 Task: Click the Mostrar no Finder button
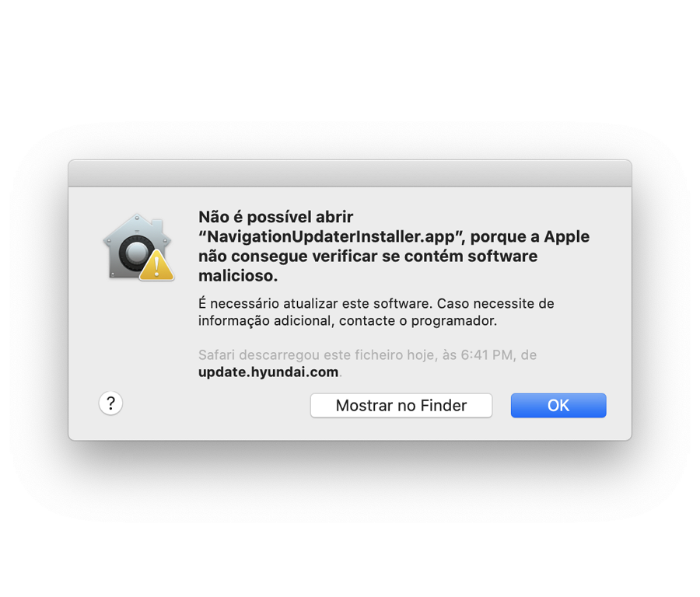click(x=401, y=405)
